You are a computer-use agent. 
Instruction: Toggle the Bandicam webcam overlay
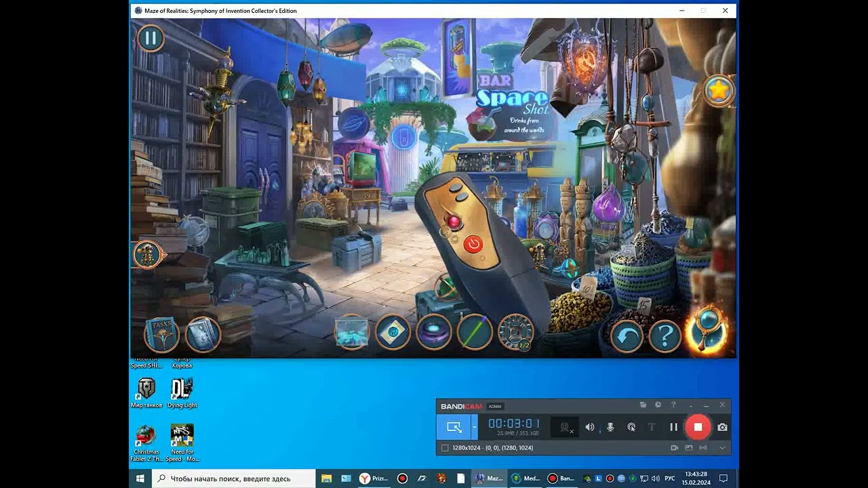pyautogui.click(x=565, y=427)
